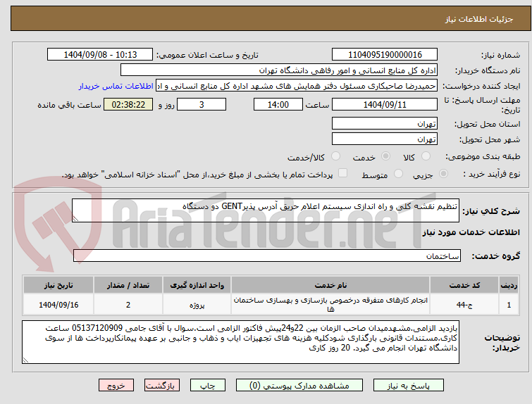Image resolution: width=532 pixels, height=404 pixels.
Task: Click the resize handle of description box
Action: [x=75, y=219]
